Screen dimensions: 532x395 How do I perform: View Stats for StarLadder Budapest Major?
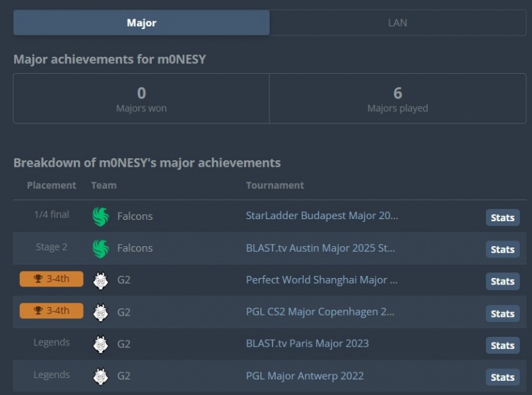[x=502, y=217]
